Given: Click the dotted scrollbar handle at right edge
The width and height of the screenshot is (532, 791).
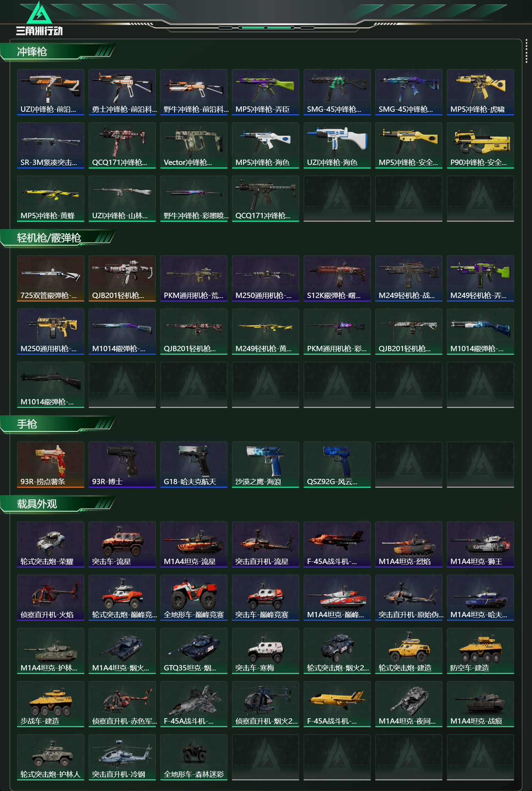Looking at the screenshot, I should [526, 52].
